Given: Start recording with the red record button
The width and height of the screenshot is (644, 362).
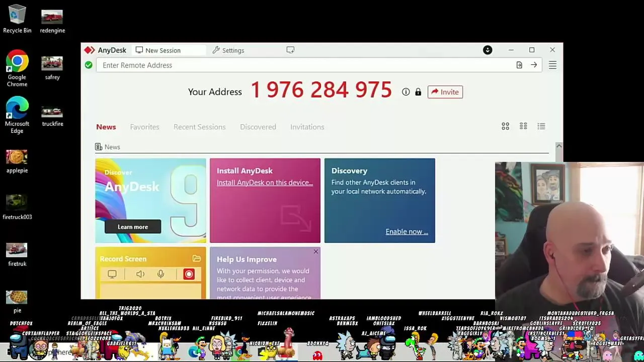Looking at the screenshot, I should pyautogui.click(x=189, y=274).
